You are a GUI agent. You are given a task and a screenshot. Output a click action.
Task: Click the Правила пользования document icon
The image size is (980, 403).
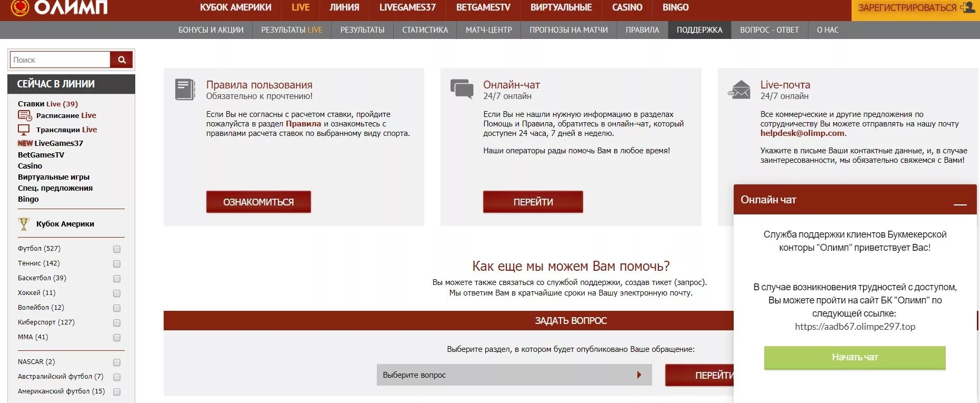[185, 90]
